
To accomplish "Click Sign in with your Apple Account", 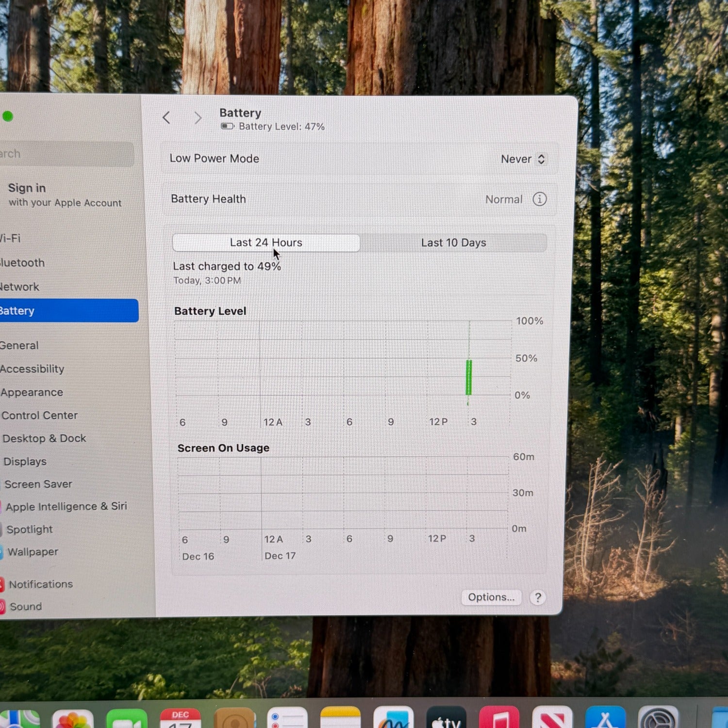I will click(64, 195).
